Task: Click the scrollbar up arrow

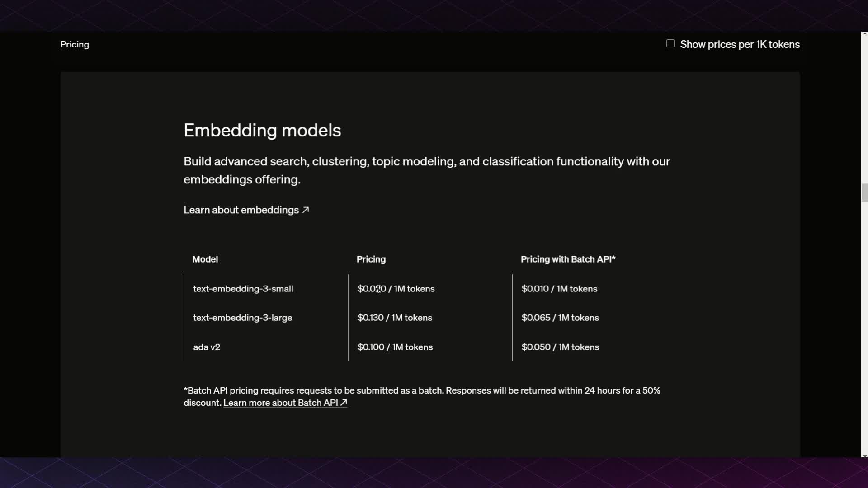Action: point(863,33)
